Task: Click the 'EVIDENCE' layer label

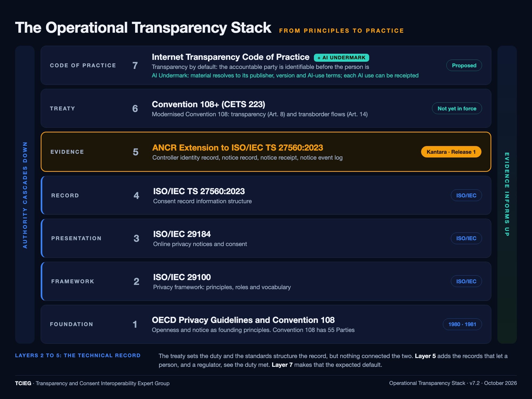Action: click(x=67, y=152)
